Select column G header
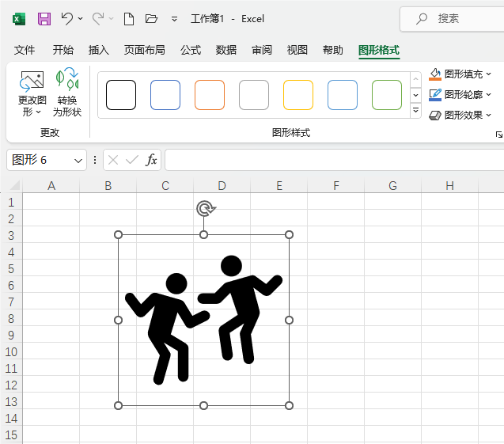Screen dimensions: 504x444 tap(393, 186)
